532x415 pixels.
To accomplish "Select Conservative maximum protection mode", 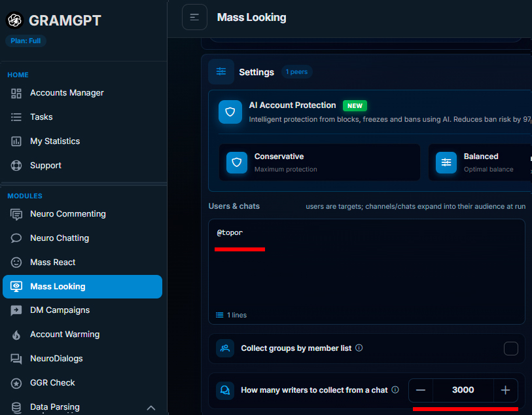I will click(x=319, y=162).
